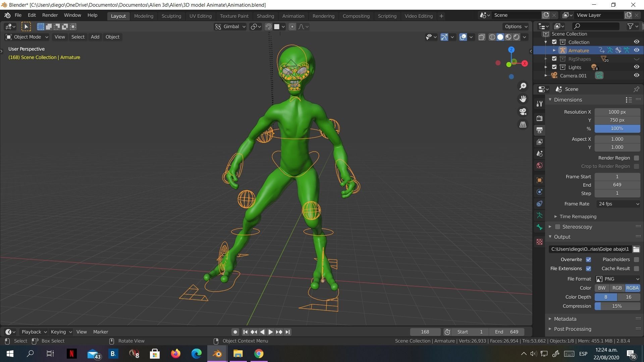The width and height of the screenshot is (644, 362).
Task: Open the folder browser for output path
Action: point(636,249)
